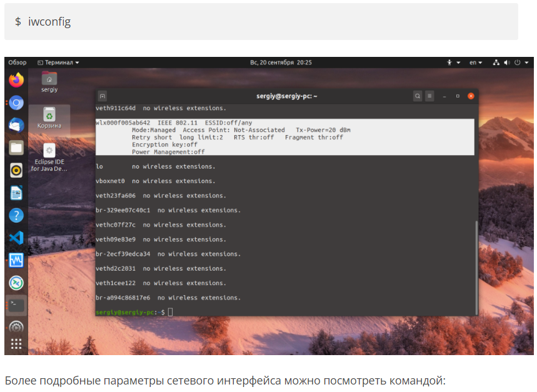This screenshot has height=392, width=537.
Task: Click the br-a094c86817e6 line
Action: coord(168,298)
